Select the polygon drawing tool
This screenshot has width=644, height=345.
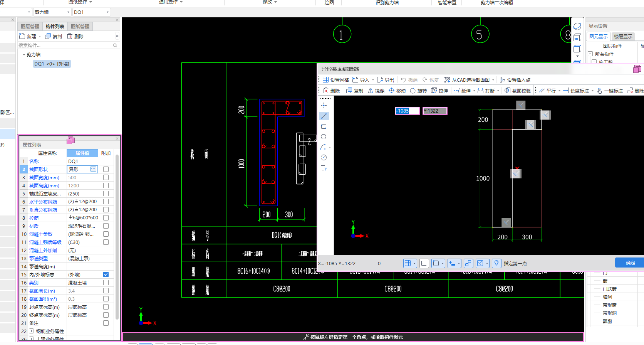click(x=324, y=137)
